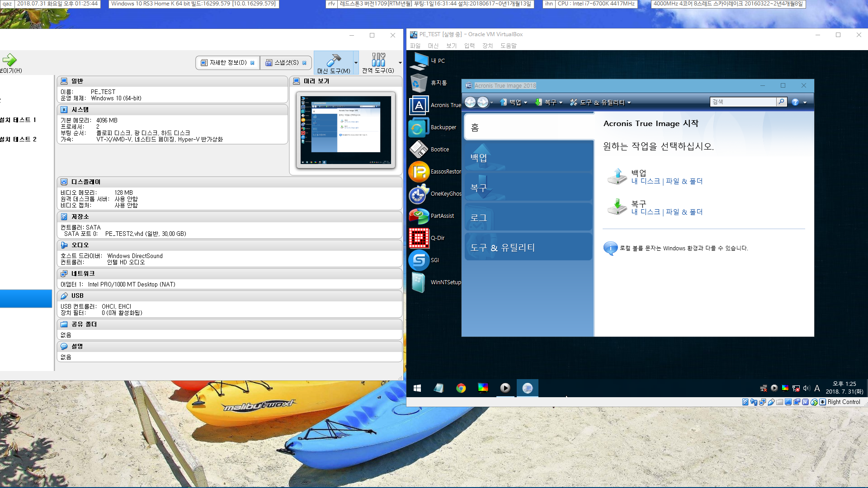The image size is (868, 488).
Task: Expand the navigation history dropdown arrow
Action: tap(491, 103)
